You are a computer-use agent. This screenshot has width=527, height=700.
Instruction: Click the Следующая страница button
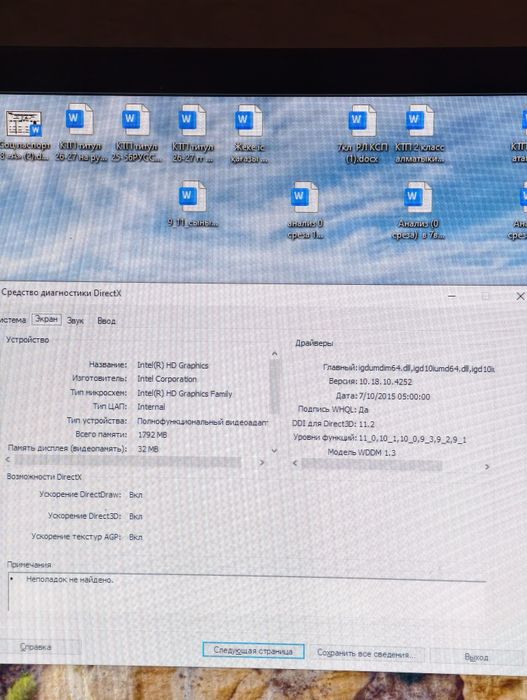click(x=253, y=650)
